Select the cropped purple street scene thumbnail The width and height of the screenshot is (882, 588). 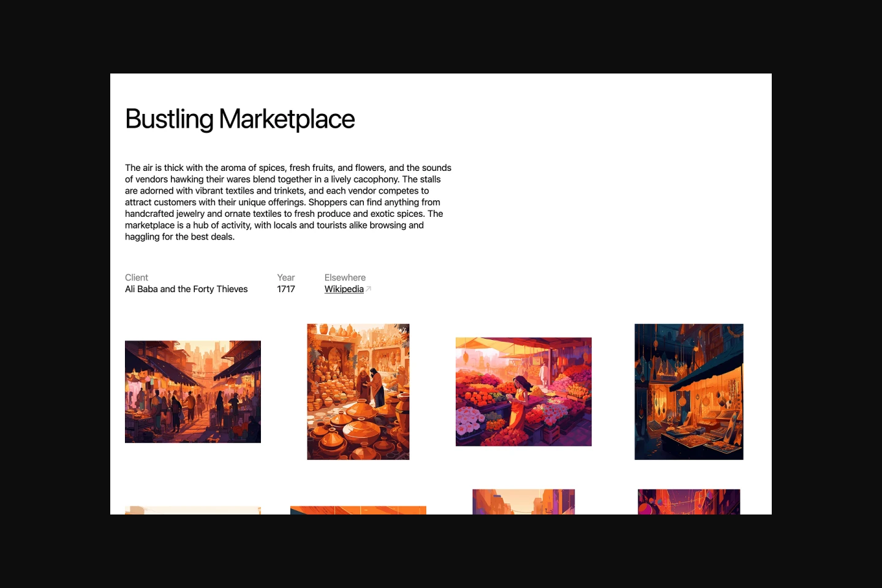click(524, 502)
